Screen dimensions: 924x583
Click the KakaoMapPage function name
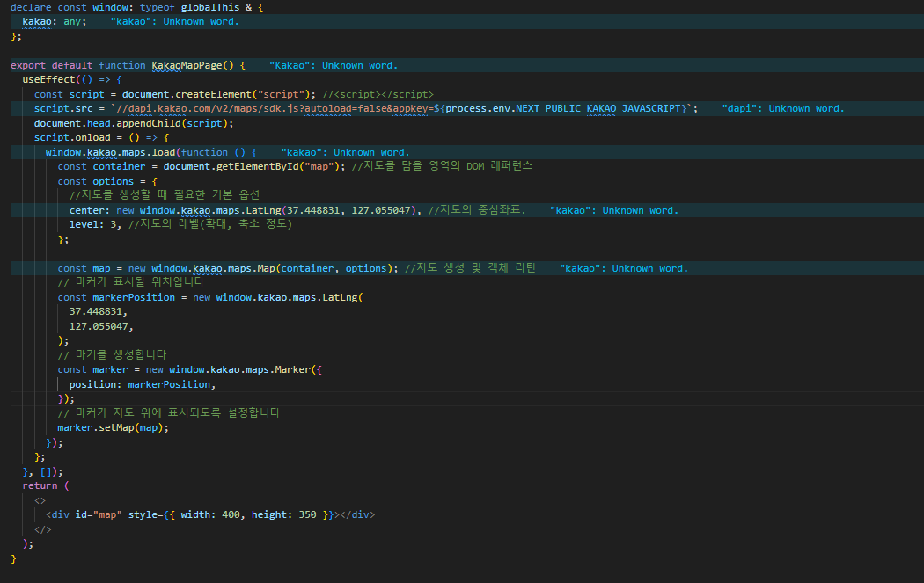click(187, 65)
